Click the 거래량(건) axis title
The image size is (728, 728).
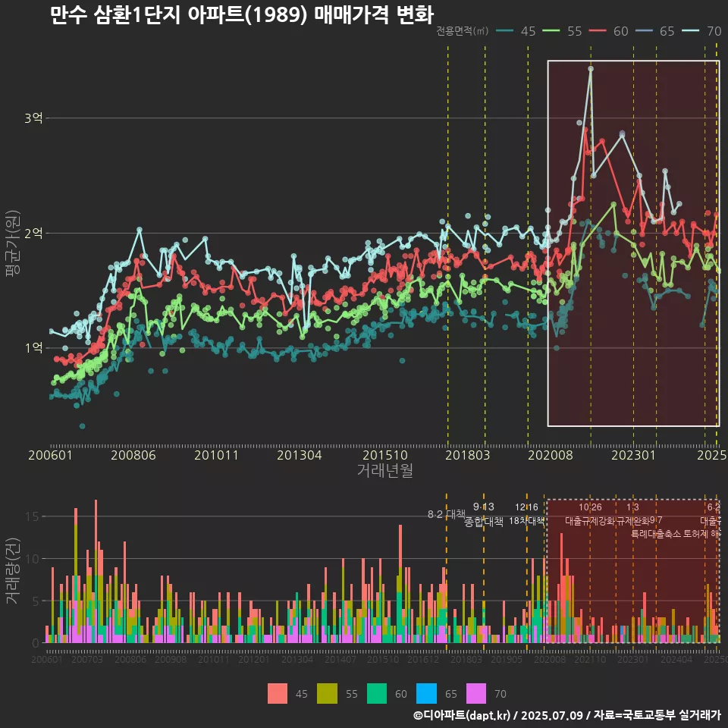point(12,570)
